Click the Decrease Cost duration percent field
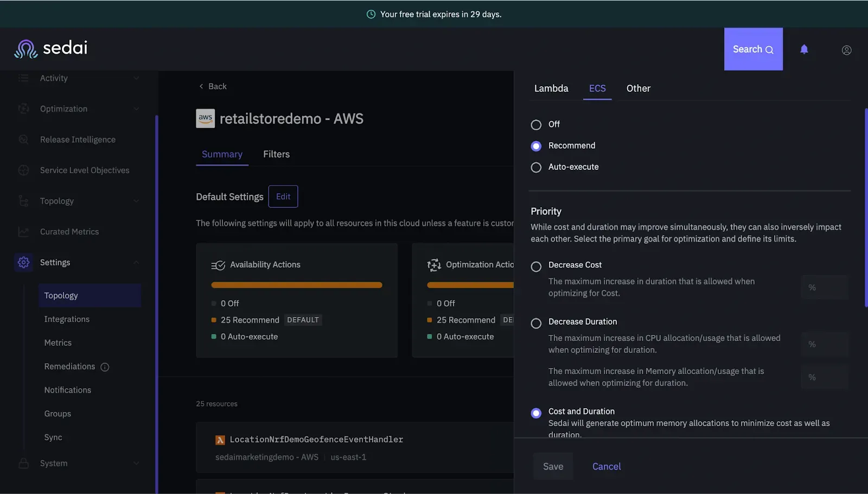The height and width of the screenshot is (494, 868). [825, 287]
